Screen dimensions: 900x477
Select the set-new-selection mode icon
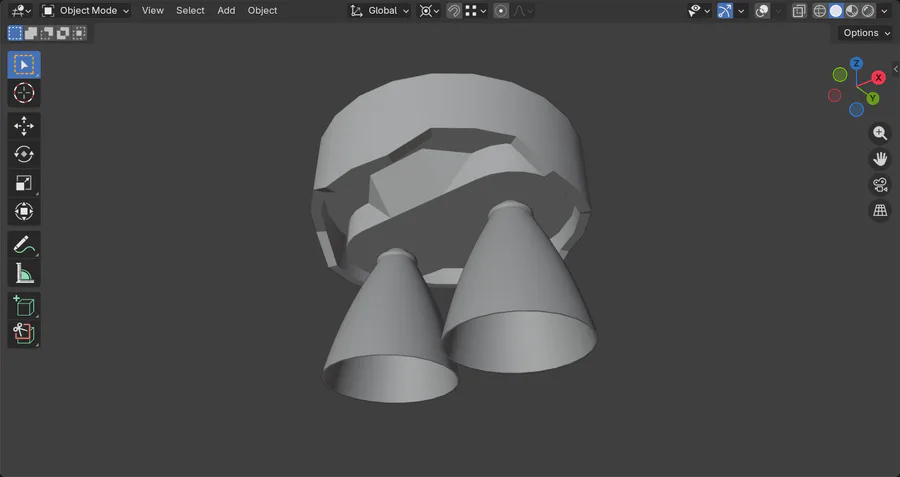click(x=15, y=33)
